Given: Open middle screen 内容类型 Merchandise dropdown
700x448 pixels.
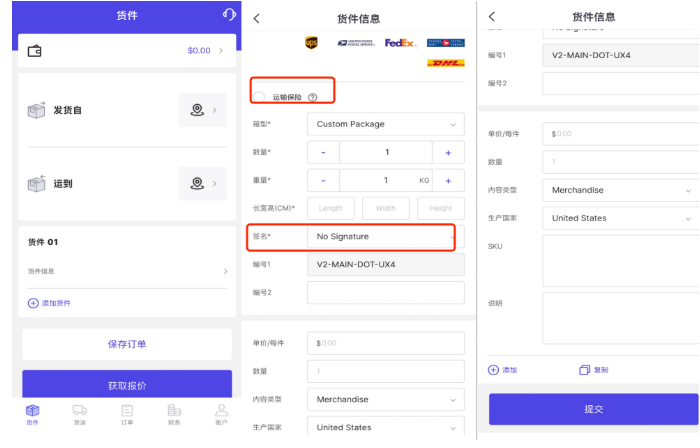Looking at the screenshot, I should pos(386,399).
